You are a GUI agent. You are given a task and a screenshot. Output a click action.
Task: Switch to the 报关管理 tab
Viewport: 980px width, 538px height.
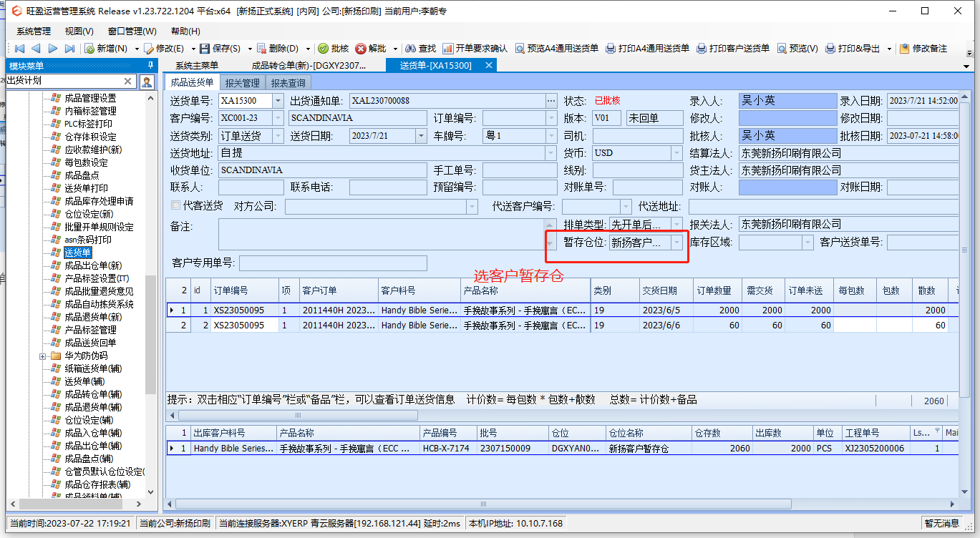click(242, 83)
